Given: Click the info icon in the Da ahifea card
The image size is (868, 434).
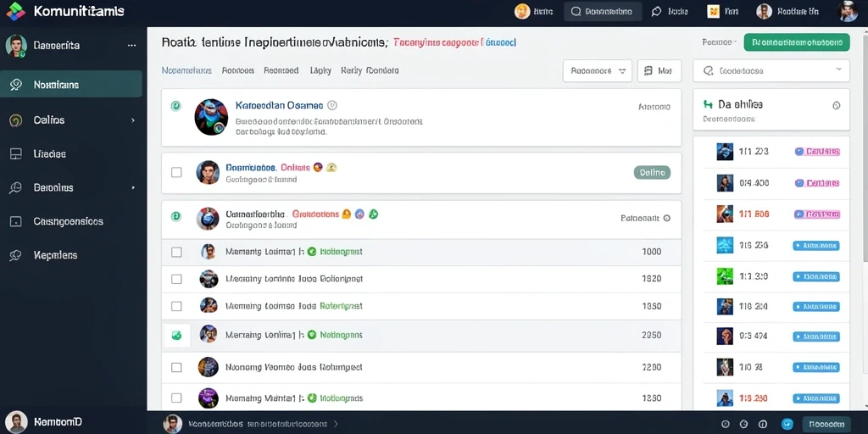Looking at the screenshot, I should click(837, 105).
